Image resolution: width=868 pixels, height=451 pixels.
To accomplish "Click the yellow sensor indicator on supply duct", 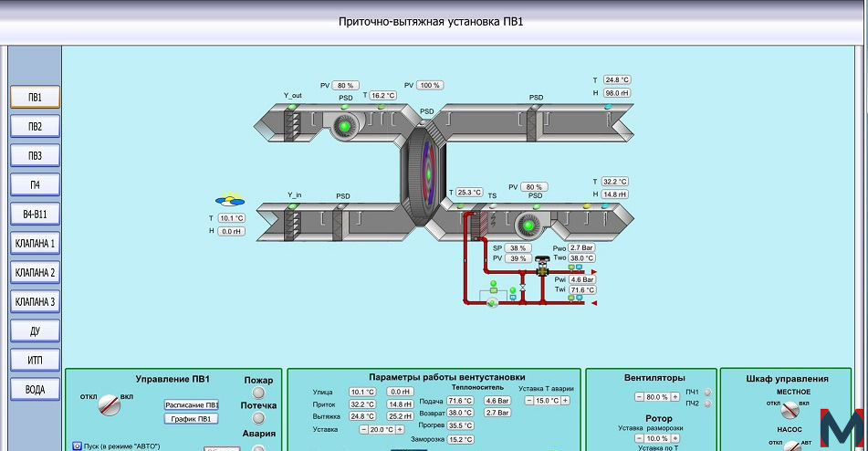I will 587,205.
